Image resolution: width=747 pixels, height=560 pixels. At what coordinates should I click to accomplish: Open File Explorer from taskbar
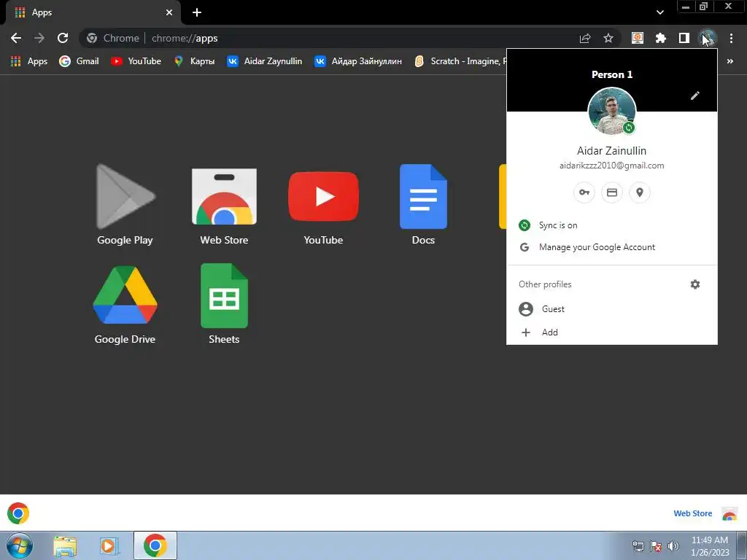coord(65,545)
